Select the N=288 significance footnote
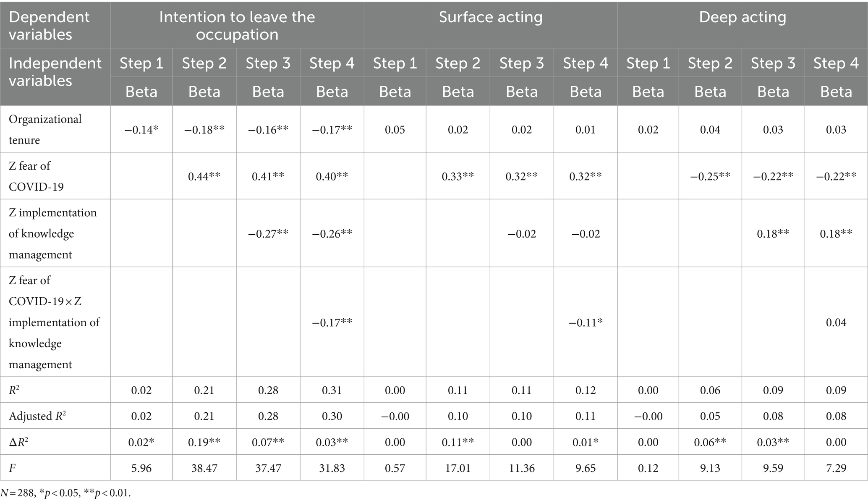Screen dimensions: 868x503 pos(65,493)
